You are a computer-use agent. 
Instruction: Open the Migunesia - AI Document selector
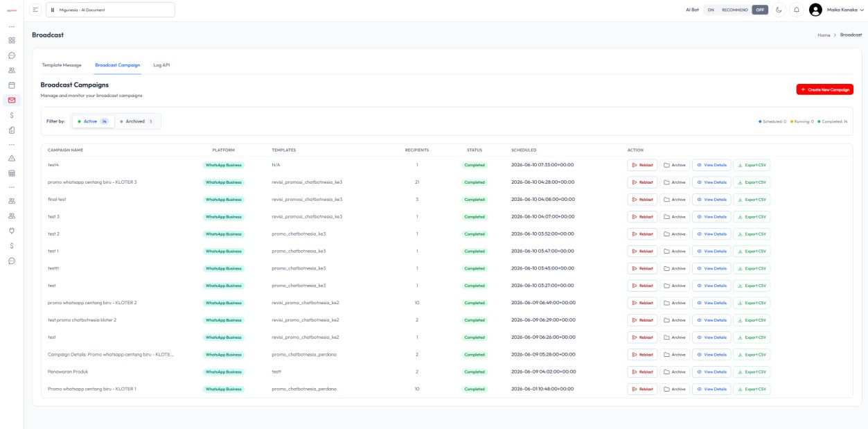click(x=110, y=10)
